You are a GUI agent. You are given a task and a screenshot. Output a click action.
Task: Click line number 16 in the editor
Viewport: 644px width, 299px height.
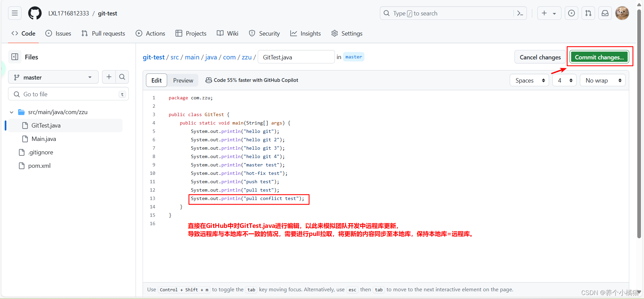(152, 223)
